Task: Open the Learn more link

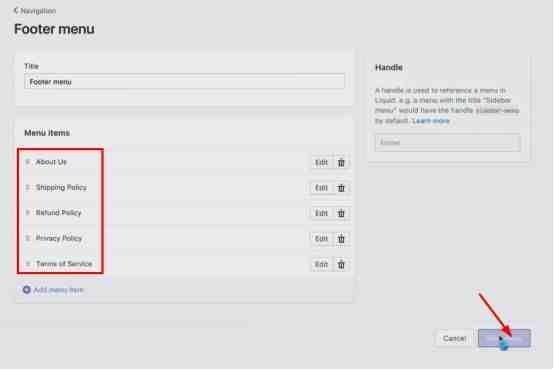Action: (x=431, y=121)
